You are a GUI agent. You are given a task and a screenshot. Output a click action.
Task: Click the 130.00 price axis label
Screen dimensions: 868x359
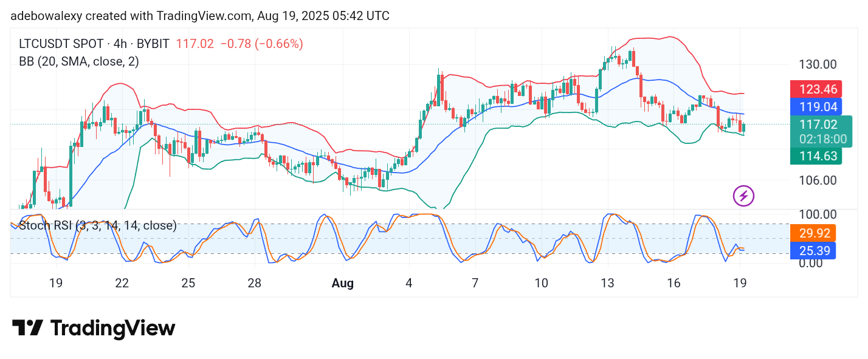click(x=817, y=64)
